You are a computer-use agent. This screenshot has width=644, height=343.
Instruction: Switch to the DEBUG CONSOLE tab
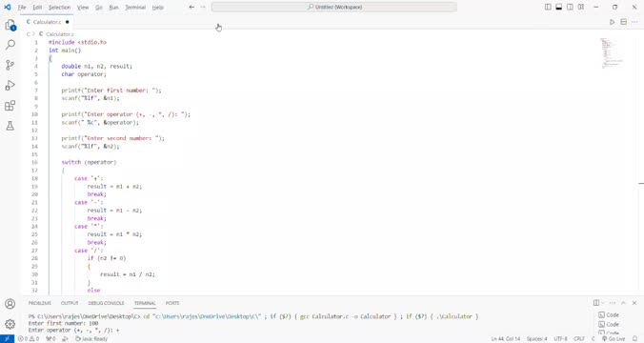106,303
